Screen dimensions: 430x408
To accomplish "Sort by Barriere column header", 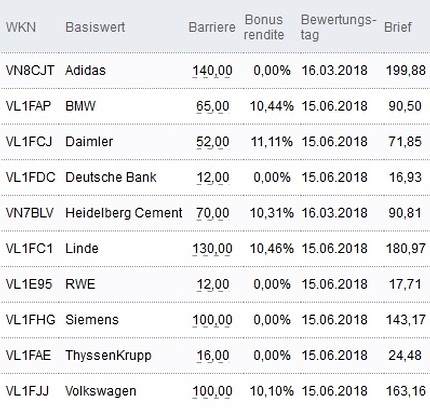I will click(212, 27).
